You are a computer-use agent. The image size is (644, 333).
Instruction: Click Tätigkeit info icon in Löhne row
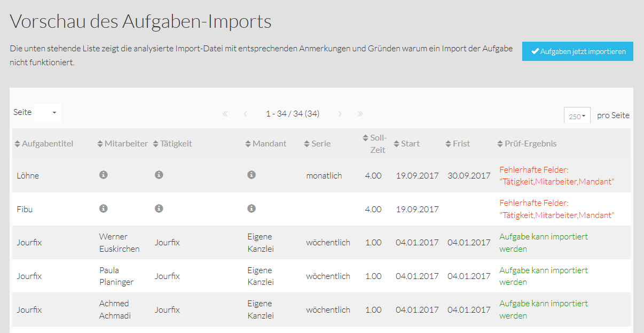pos(159,175)
